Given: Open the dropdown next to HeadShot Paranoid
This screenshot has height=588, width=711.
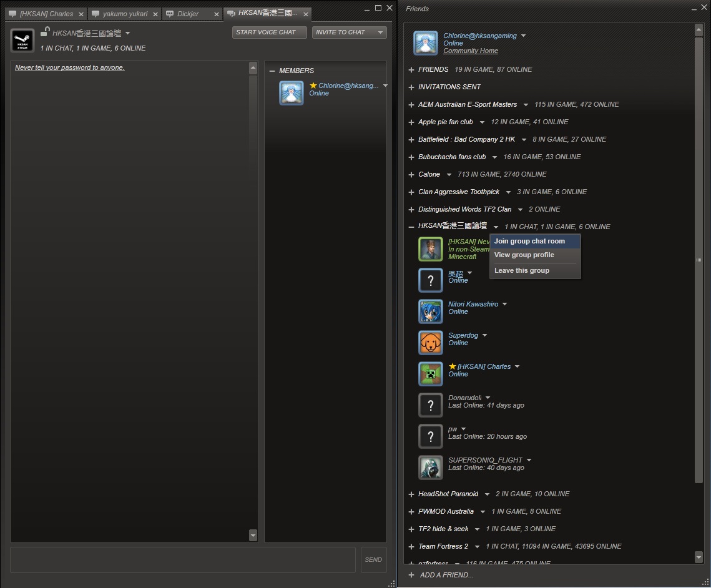Looking at the screenshot, I should (487, 494).
